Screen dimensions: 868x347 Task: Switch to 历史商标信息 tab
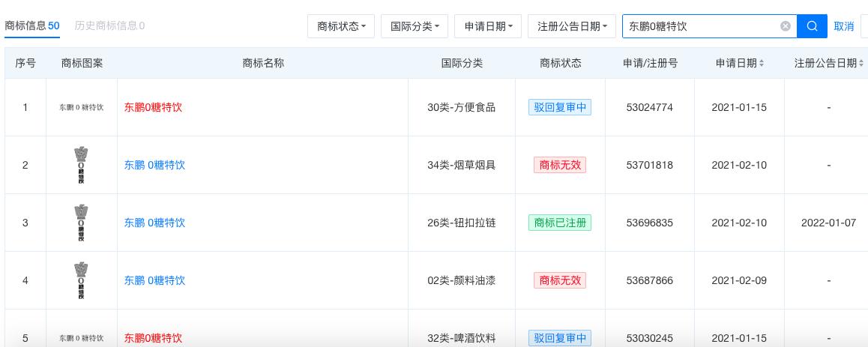tap(109, 26)
